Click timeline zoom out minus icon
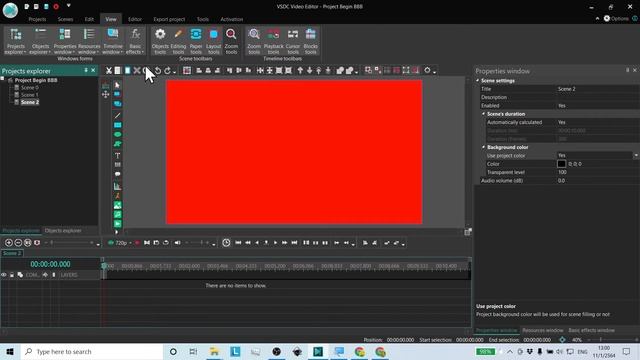The height and width of the screenshot is (360, 640). pos(18,243)
